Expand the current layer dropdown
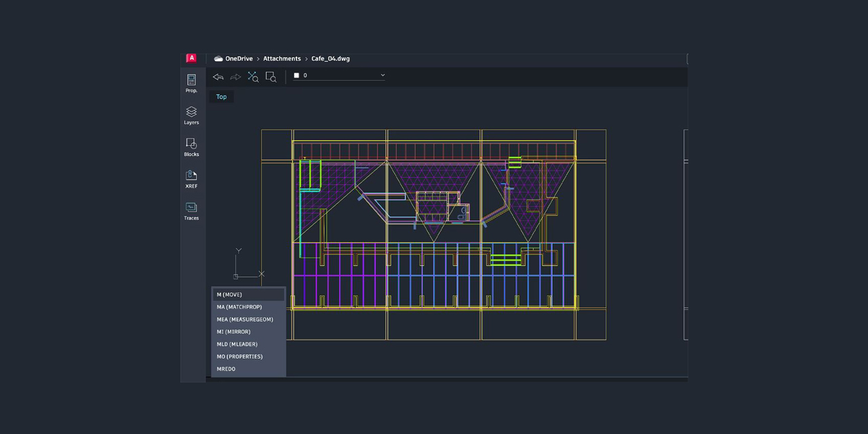868x434 pixels. (x=382, y=75)
